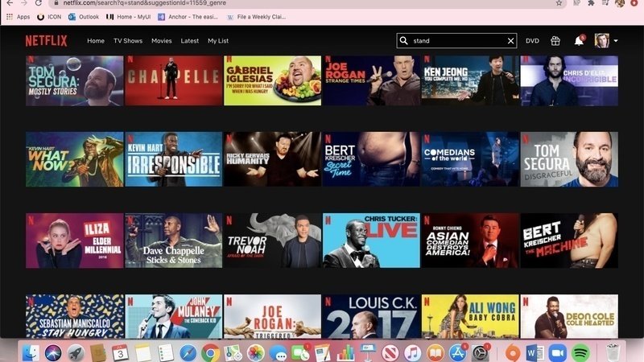Click the search magnifier icon
644x362 pixels.
[404, 41]
